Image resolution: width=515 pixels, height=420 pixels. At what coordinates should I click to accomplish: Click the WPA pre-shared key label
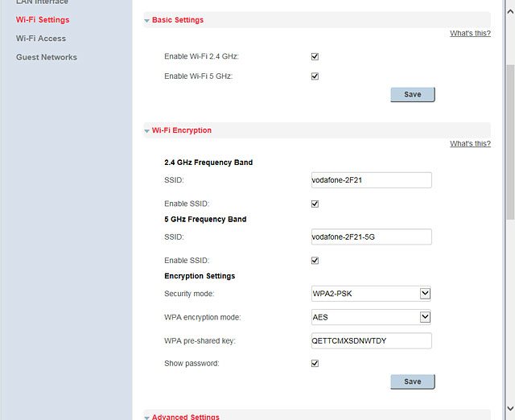[200, 341]
